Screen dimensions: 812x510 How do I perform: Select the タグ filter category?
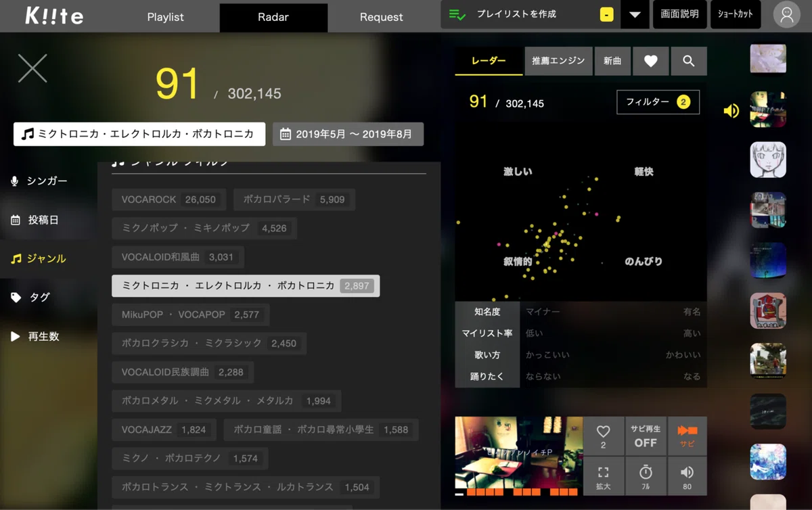[30, 297]
